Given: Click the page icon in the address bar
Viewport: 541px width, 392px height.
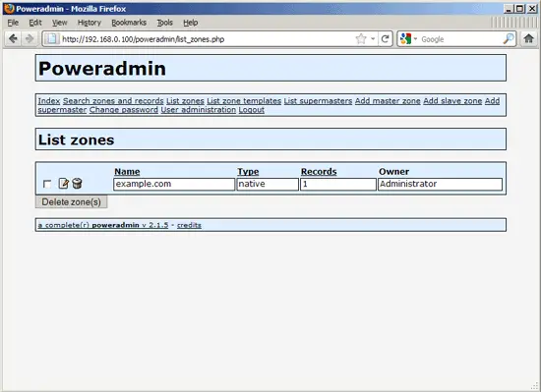Looking at the screenshot, I should pos(52,39).
